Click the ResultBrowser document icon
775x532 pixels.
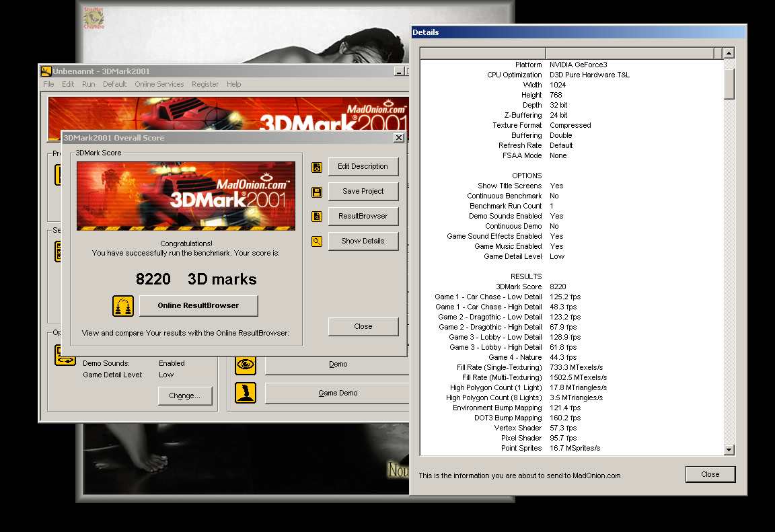click(317, 217)
